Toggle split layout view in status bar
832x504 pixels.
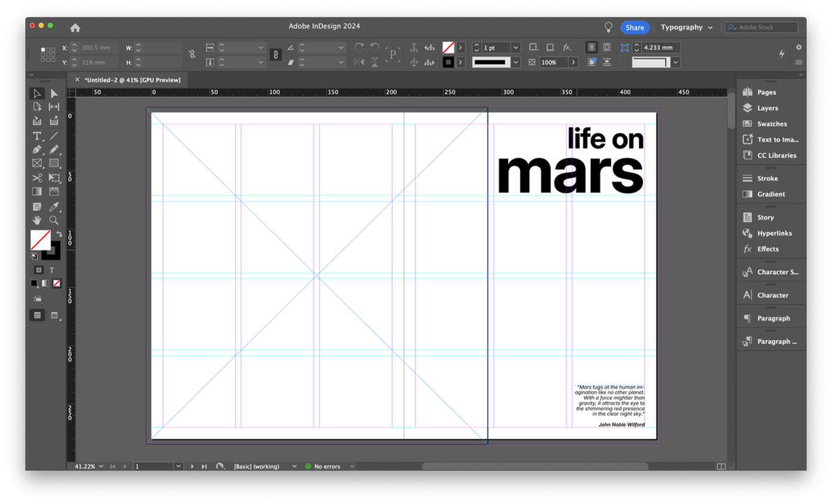[x=721, y=466]
